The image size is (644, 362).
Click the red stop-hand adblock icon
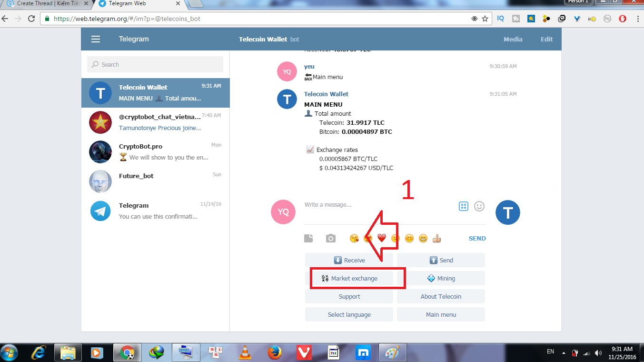623,19
